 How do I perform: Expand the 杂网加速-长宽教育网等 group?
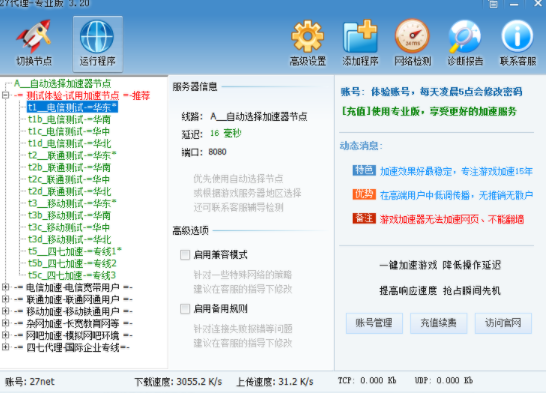click(x=5, y=323)
